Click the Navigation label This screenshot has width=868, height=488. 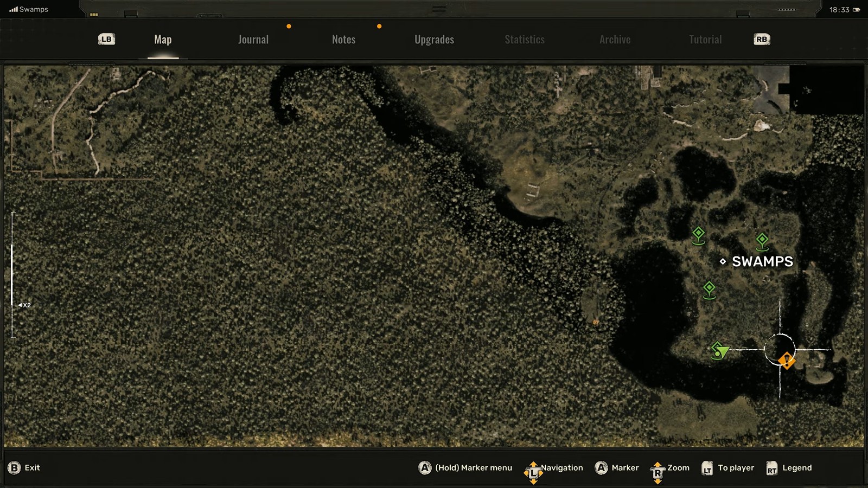[x=562, y=467]
